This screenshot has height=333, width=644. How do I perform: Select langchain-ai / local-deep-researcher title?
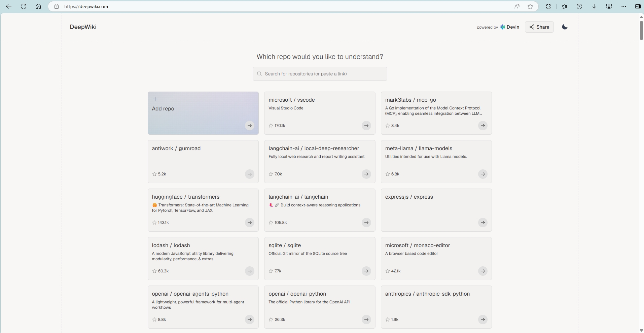[x=314, y=148]
